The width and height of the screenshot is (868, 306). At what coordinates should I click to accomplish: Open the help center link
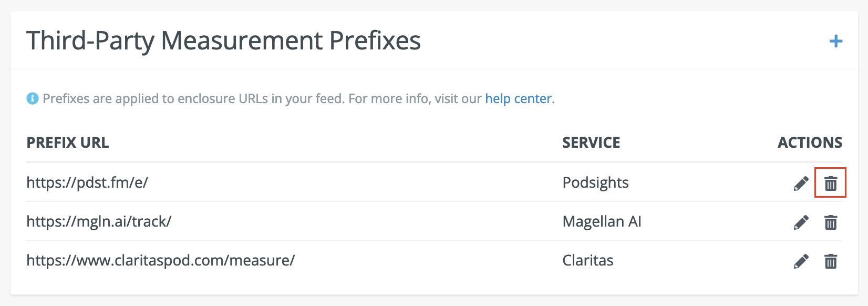click(x=518, y=98)
